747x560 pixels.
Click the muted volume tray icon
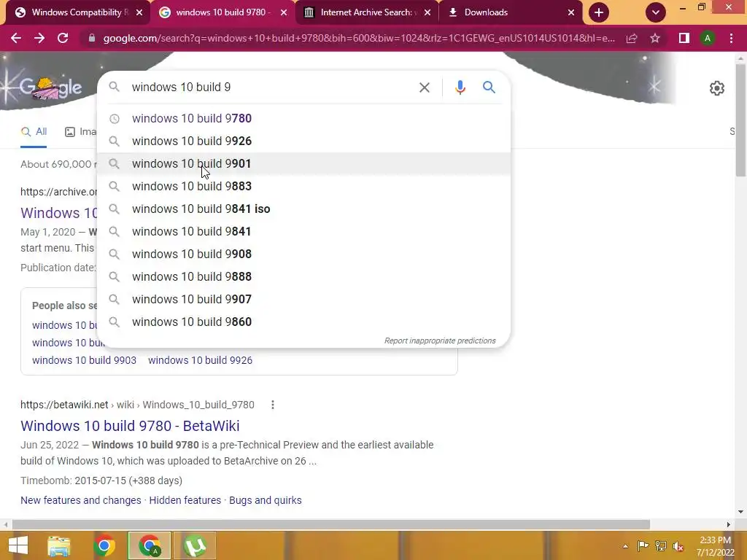point(678,546)
